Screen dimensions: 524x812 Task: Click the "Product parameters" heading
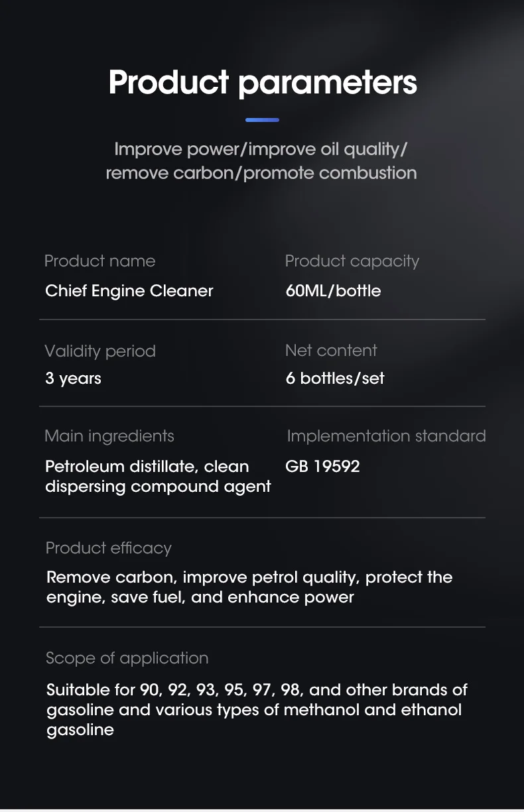coord(263,83)
